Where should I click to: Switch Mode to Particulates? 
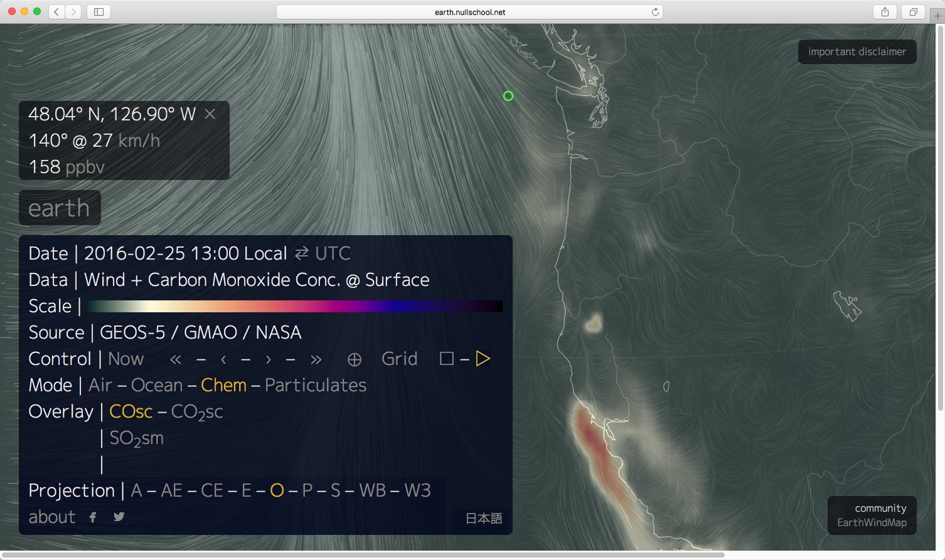(x=315, y=385)
